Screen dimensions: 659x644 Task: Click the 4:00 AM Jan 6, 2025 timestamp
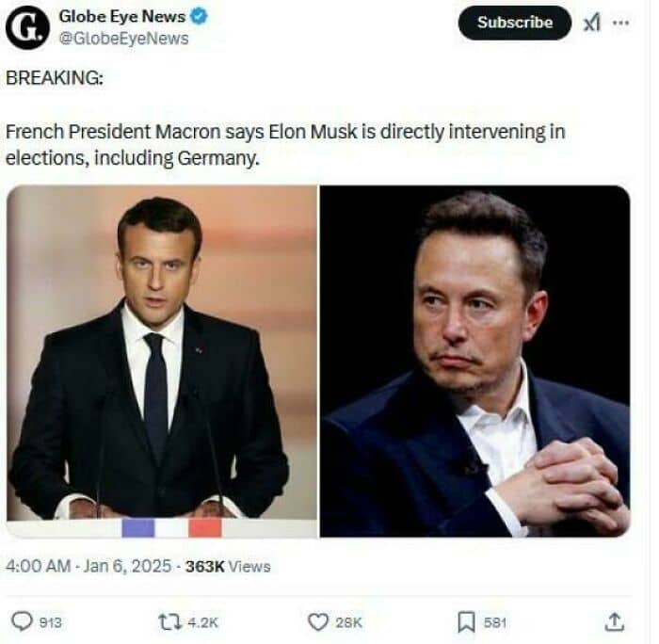[x=88, y=566]
